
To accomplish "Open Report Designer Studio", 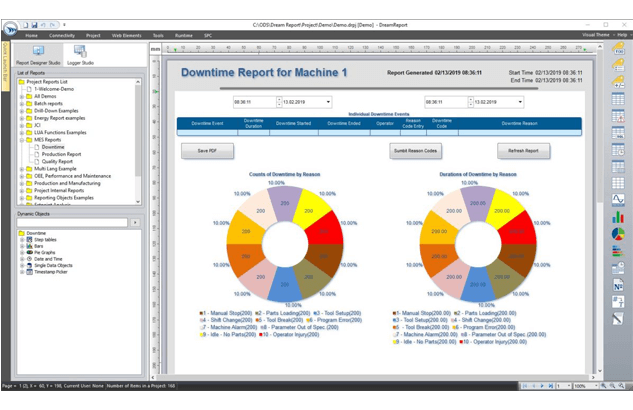I will pos(38,53).
